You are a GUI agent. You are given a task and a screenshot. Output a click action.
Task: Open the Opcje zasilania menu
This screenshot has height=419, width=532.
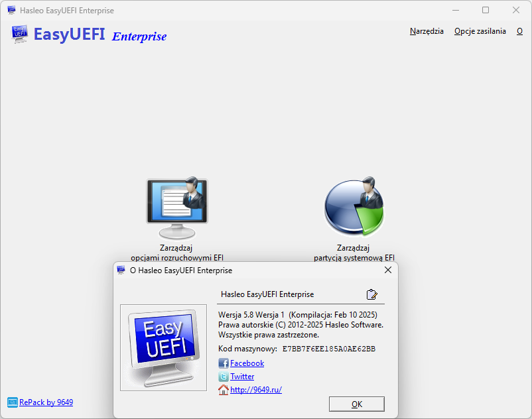pos(480,31)
